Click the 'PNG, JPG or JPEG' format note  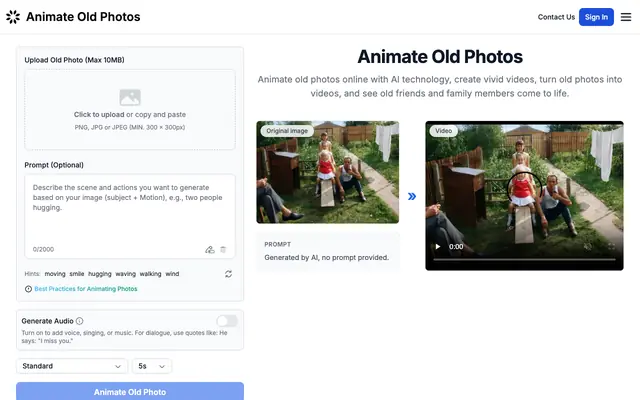[130, 127]
